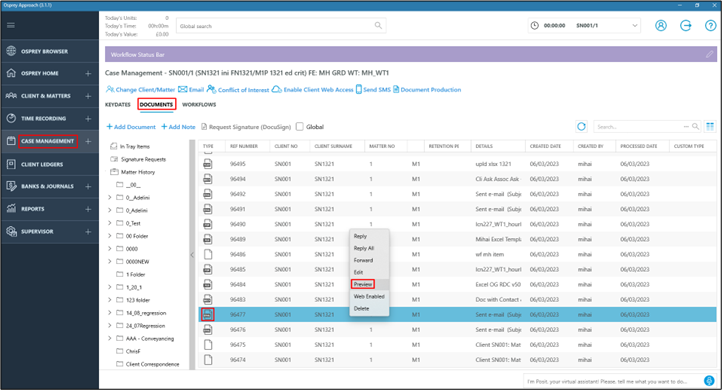Expand Banks & Journals plus button
The height and width of the screenshot is (390, 722).
[88, 186]
